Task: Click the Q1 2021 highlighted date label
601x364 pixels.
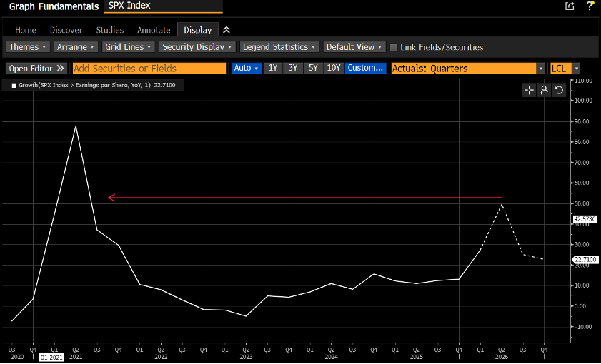Action: point(51,357)
